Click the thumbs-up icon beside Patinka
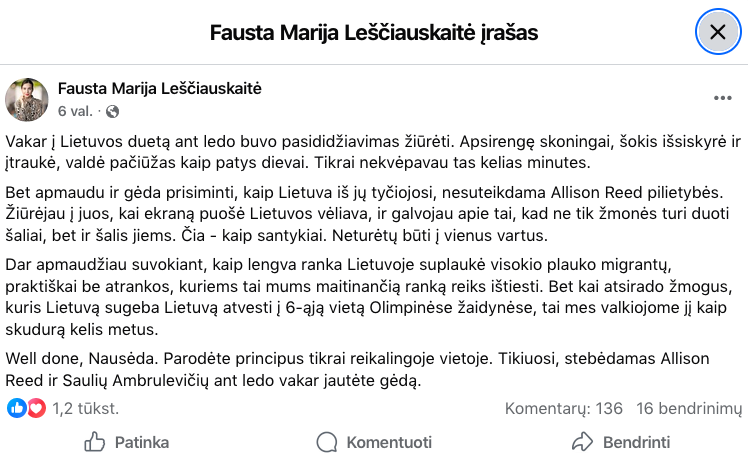 [95, 442]
